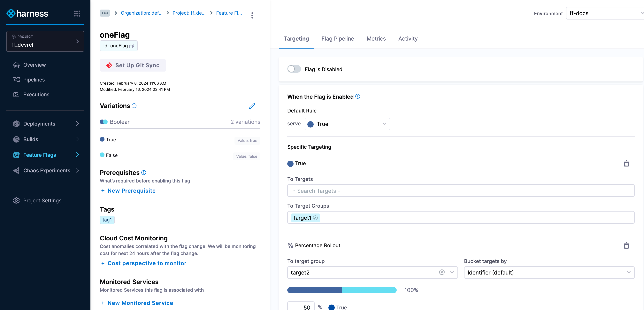Open the Activity tab

point(408,38)
